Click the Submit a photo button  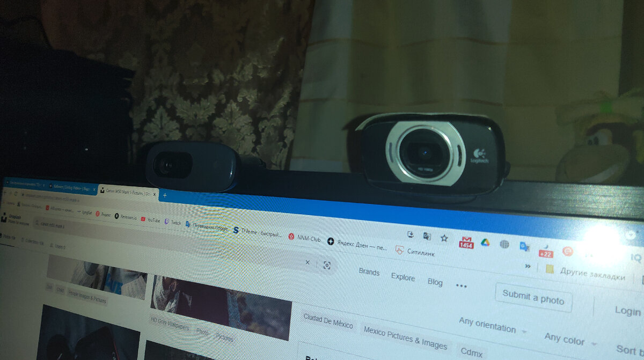click(x=533, y=297)
